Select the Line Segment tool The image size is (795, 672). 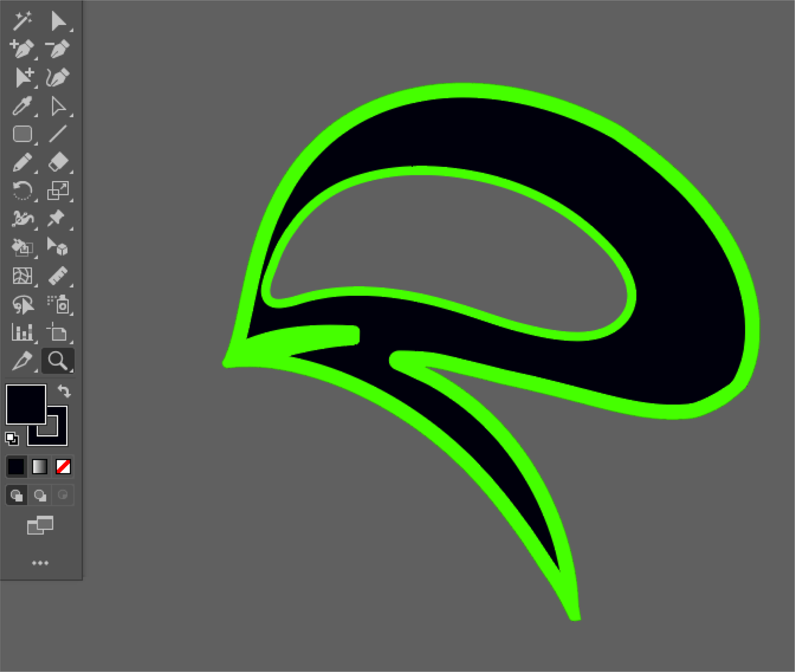tap(58, 134)
